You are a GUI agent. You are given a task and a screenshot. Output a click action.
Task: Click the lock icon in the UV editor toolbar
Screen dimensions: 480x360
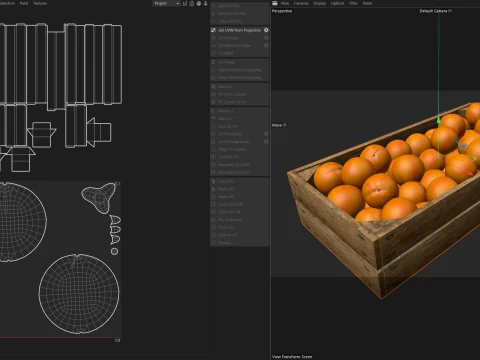192,3
